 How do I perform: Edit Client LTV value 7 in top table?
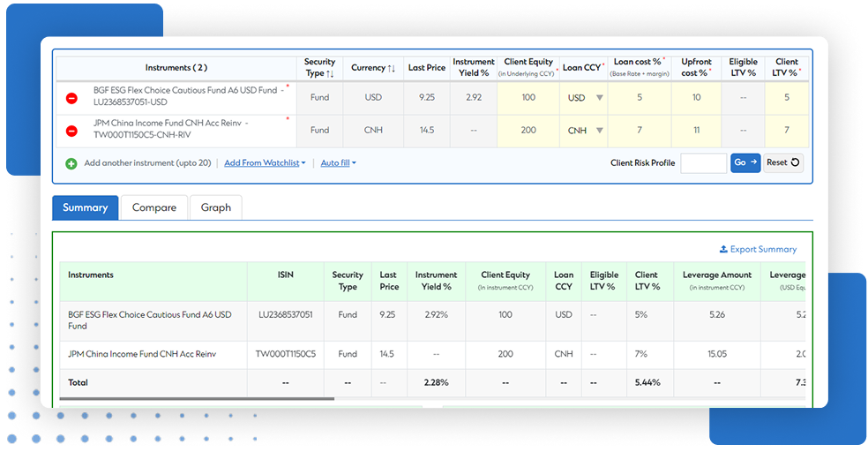point(787,130)
